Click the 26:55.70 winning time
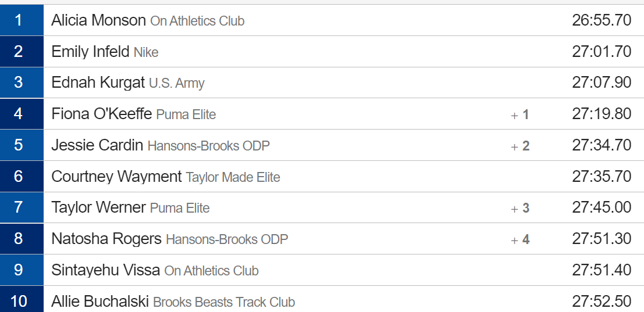 602,20
